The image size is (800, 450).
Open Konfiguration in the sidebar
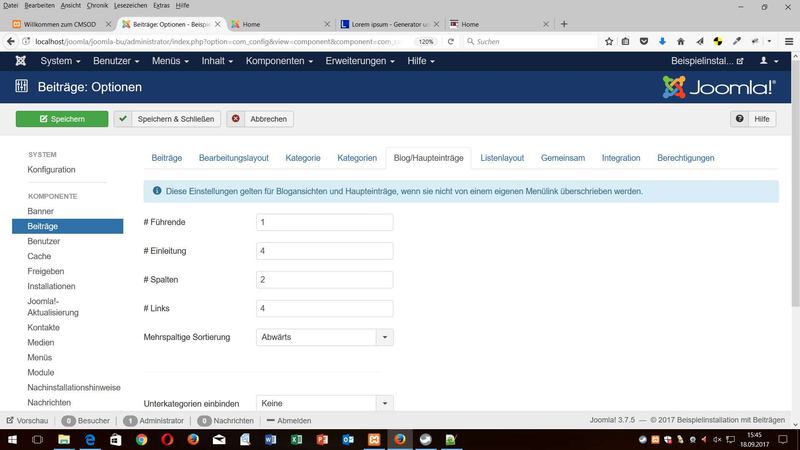pos(52,169)
